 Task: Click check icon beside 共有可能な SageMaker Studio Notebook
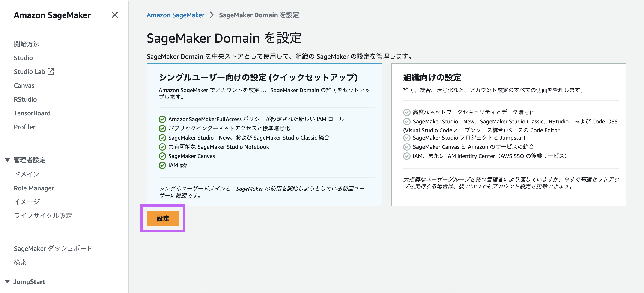pyautogui.click(x=162, y=147)
